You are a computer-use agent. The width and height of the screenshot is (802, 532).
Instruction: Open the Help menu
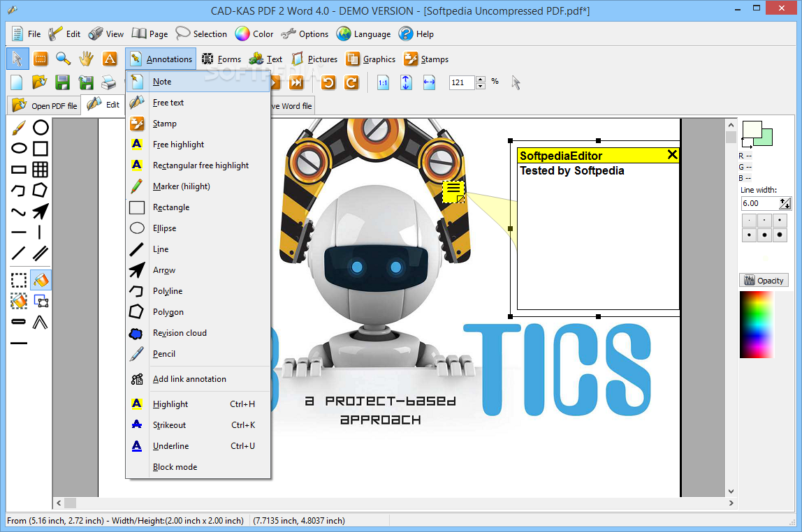coord(416,34)
